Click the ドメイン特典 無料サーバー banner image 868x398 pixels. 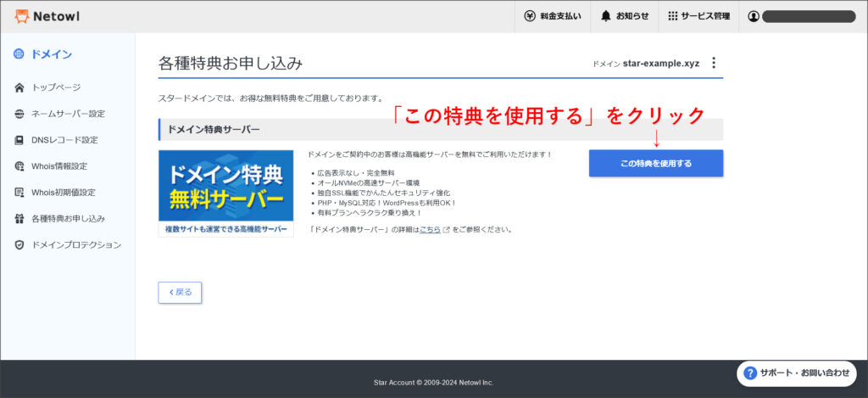(x=225, y=193)
